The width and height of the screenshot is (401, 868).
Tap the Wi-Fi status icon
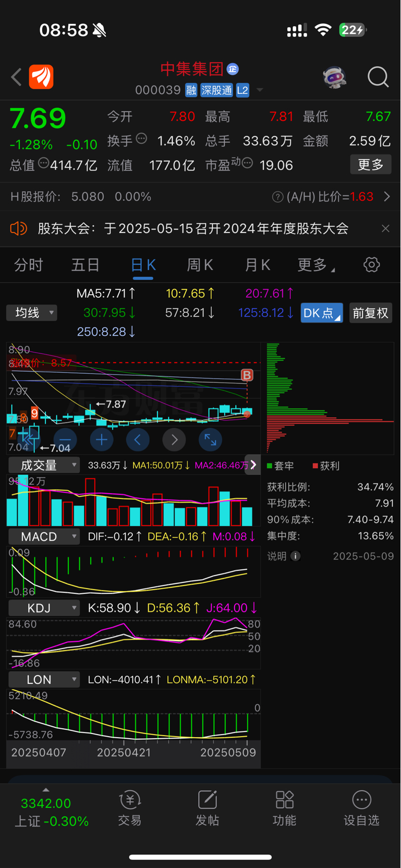point(323,30)
